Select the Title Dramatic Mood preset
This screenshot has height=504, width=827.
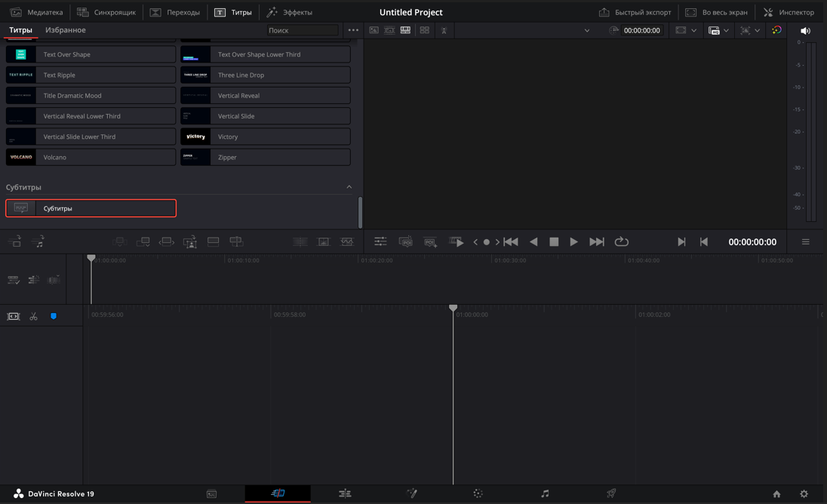pyautogui.click(x=91, y=95)
